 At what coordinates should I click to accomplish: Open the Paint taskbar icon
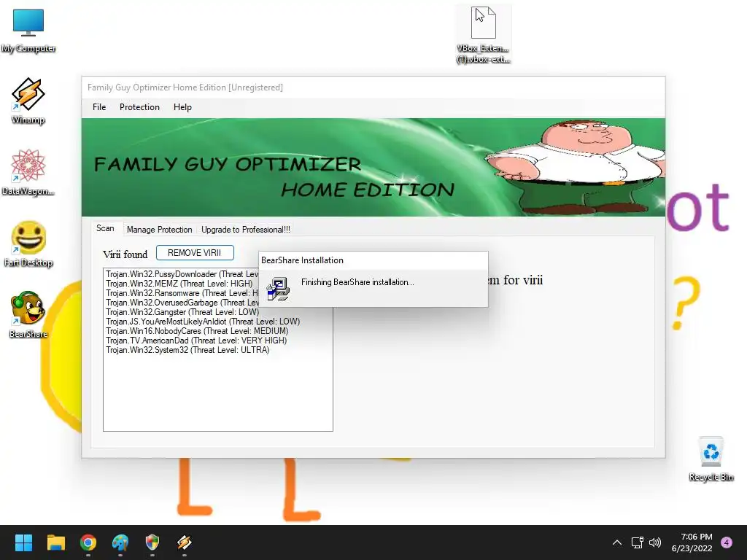tap(120, 542)
